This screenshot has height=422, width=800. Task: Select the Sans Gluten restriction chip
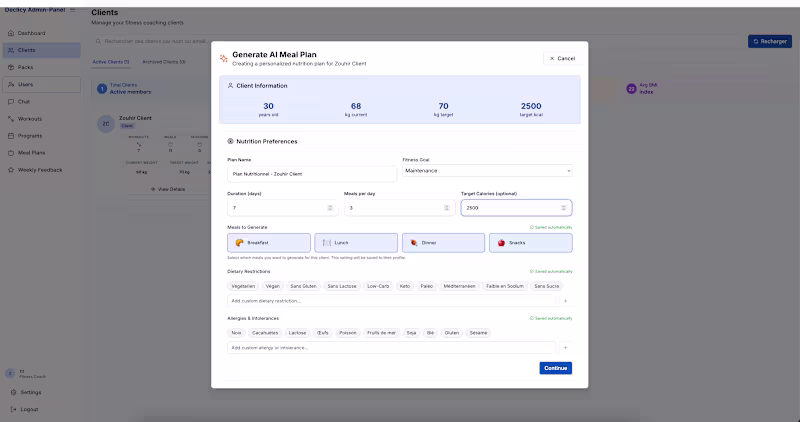tap(304, 286)
